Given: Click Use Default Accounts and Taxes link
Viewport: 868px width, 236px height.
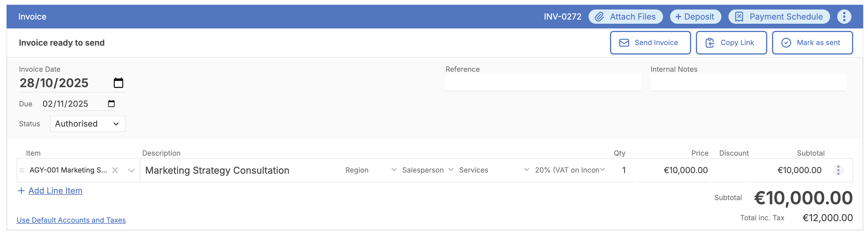Looking at the screenshot, I should point(71,220).
